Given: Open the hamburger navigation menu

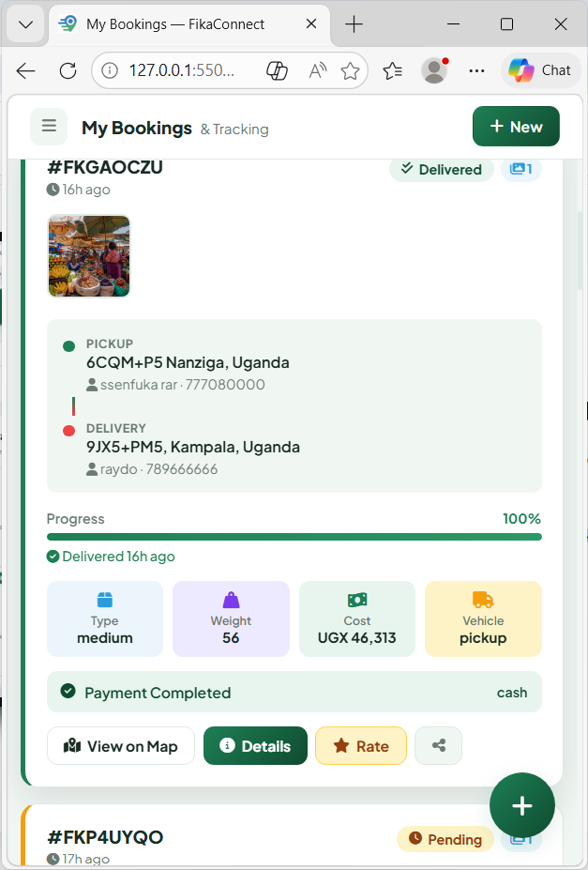Looking at the screenshot, I should 49,126.
